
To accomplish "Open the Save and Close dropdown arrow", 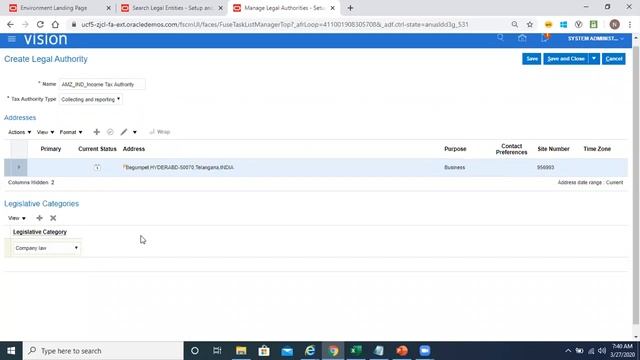I will click(594, 59).
